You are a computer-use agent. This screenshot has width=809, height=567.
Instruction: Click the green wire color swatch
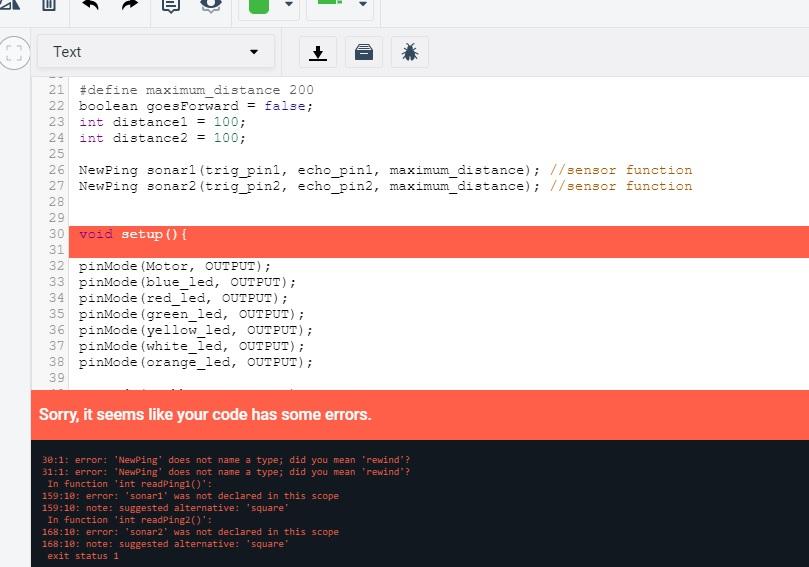tap(259, 5)
